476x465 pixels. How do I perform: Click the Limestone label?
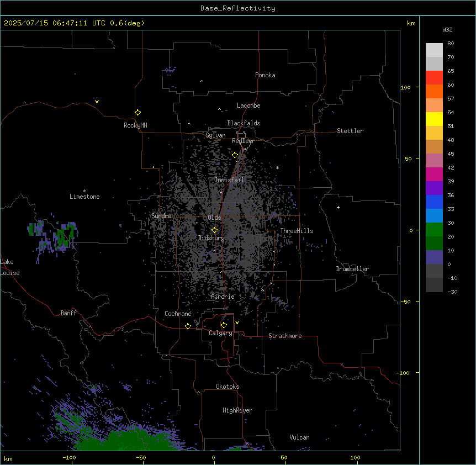point(84,197)
